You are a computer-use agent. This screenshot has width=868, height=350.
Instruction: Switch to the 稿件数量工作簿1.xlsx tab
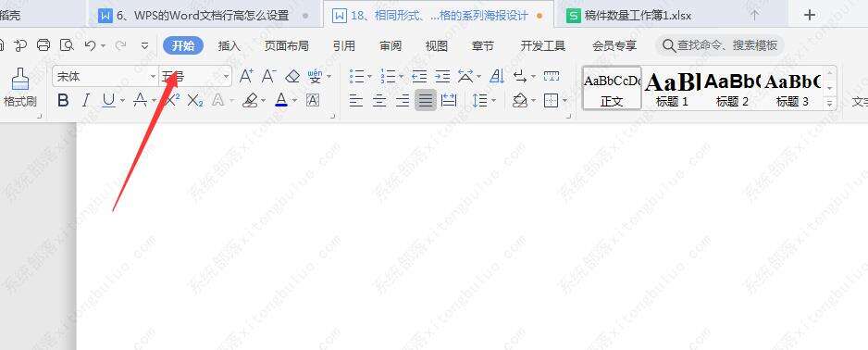coord(638,16)
